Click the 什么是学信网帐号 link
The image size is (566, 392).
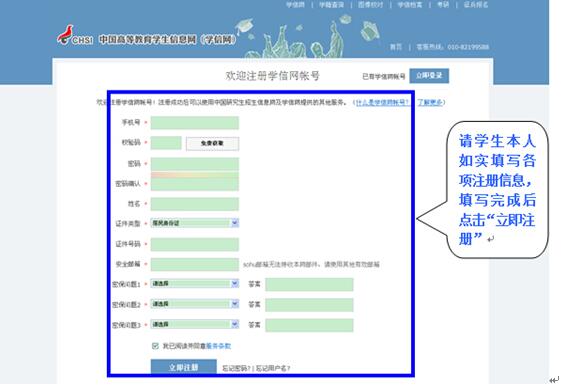pos(382,103)
